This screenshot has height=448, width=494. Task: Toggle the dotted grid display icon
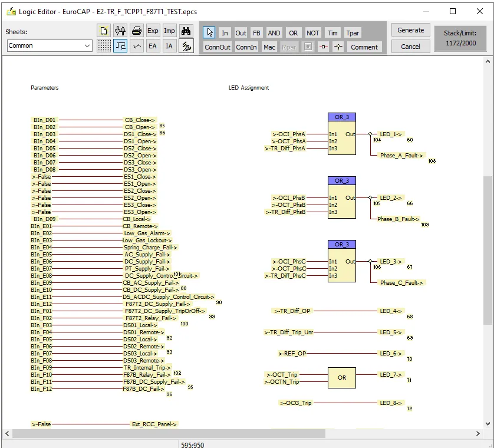104,46
